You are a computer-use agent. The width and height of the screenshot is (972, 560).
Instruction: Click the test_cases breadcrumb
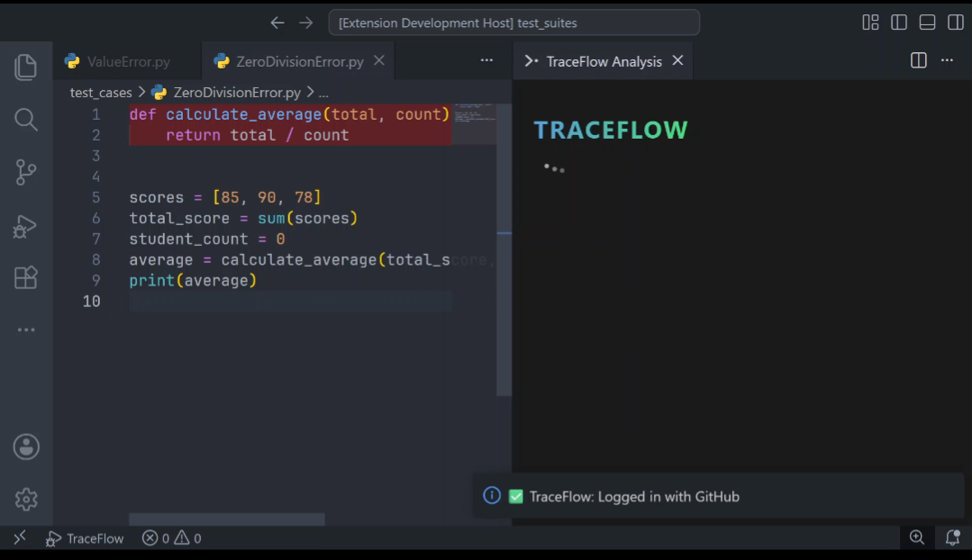101,93
